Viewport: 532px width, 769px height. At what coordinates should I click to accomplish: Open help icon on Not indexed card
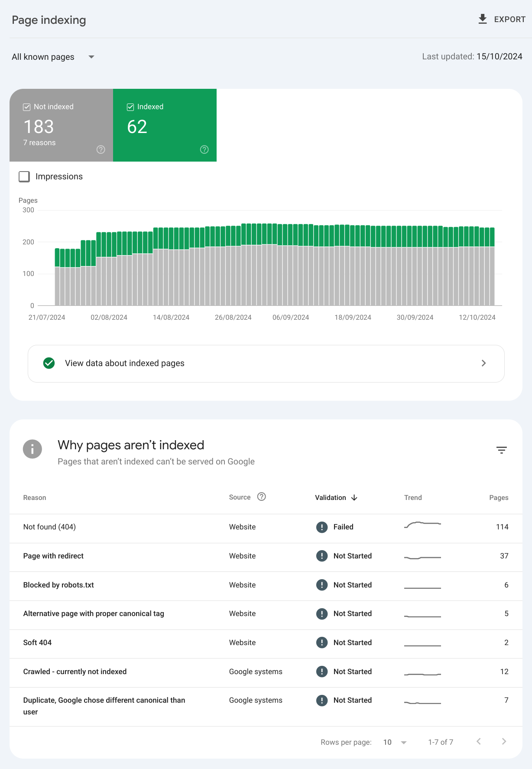pos(101,149)
